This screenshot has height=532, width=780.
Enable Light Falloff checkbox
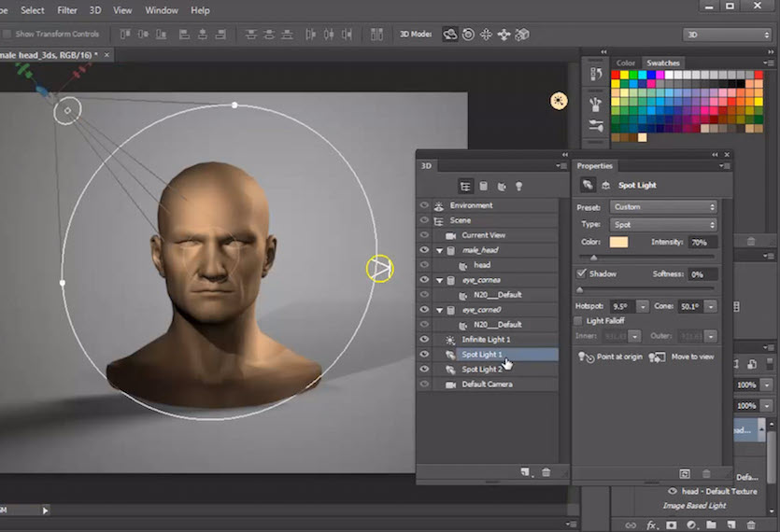pos(578,321)
